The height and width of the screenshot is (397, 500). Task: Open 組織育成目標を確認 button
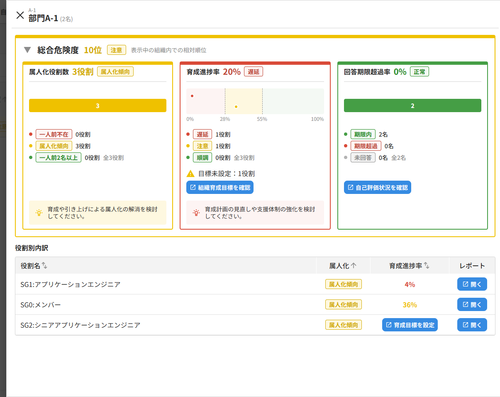pos(220,187)
